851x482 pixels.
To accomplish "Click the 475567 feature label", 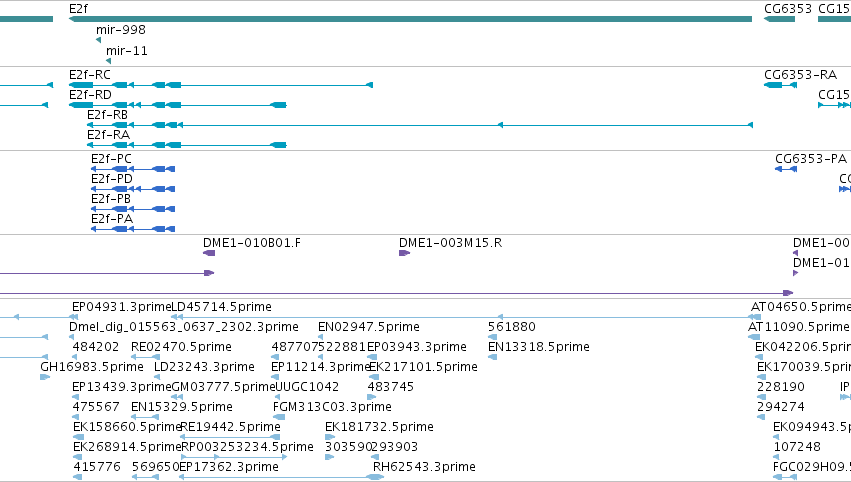I will tap(96, 407).
